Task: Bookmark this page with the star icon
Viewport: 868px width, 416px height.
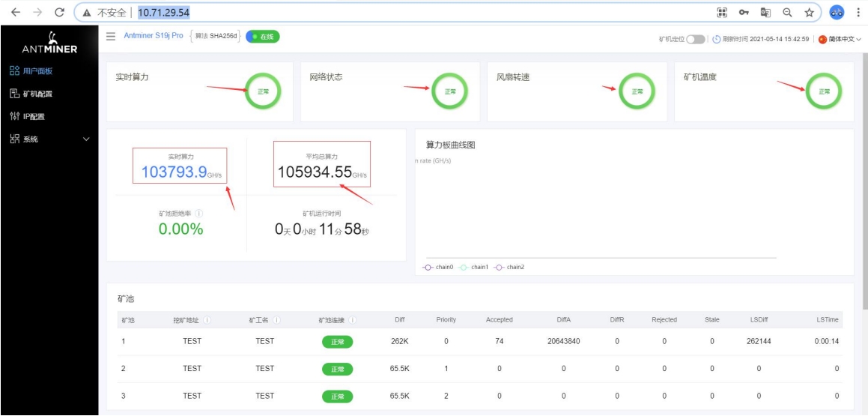Action: point(810,12)
